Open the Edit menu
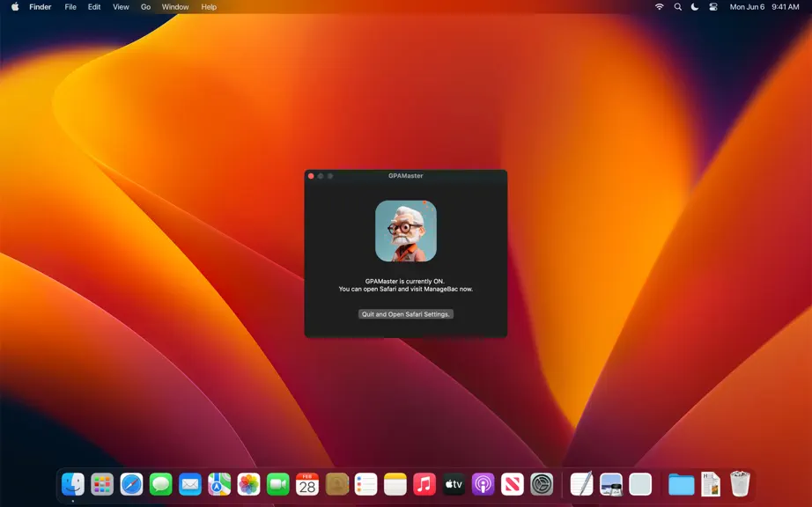 pos(93,7)
